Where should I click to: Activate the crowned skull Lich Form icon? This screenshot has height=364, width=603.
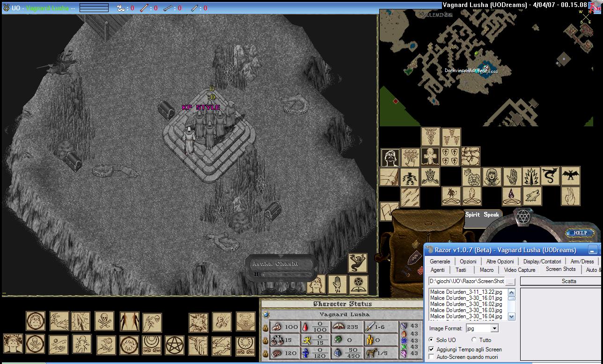pos(430,177)
